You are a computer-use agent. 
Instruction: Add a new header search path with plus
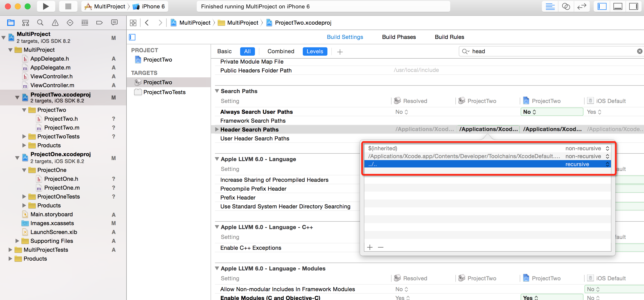click(x=370, y=247)
